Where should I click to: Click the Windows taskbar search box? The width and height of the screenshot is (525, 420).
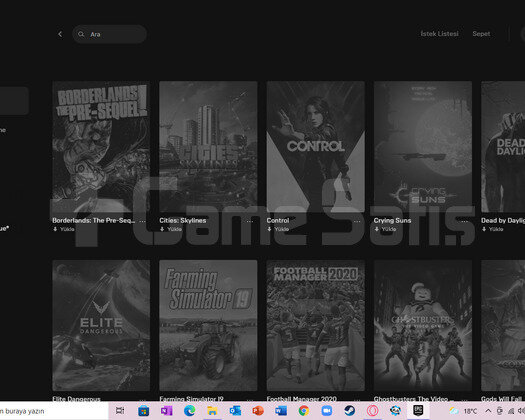click(54, 411)
